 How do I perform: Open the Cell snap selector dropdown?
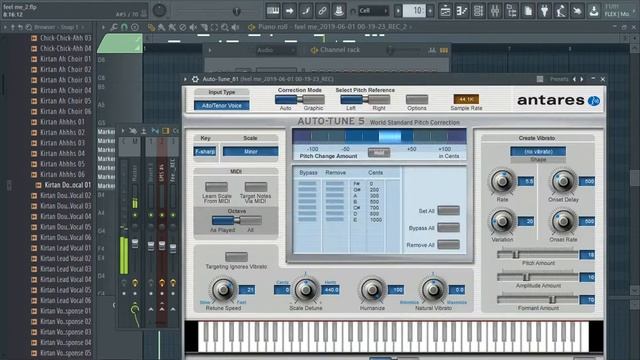[x=373, y=11]
